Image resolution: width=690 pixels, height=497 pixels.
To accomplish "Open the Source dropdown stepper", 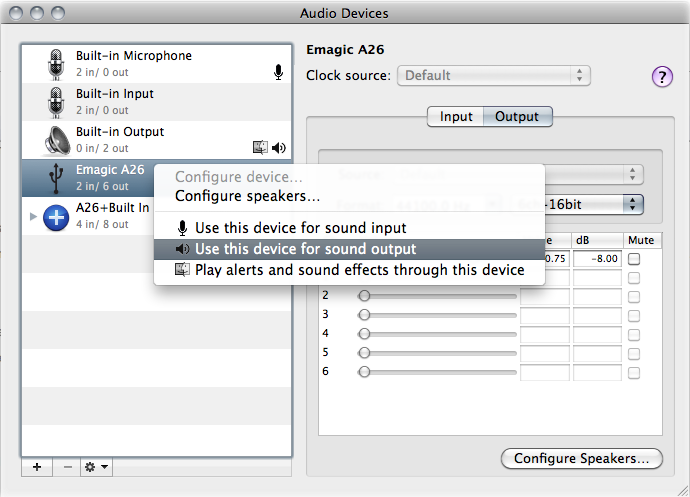I will click(632, 174).
